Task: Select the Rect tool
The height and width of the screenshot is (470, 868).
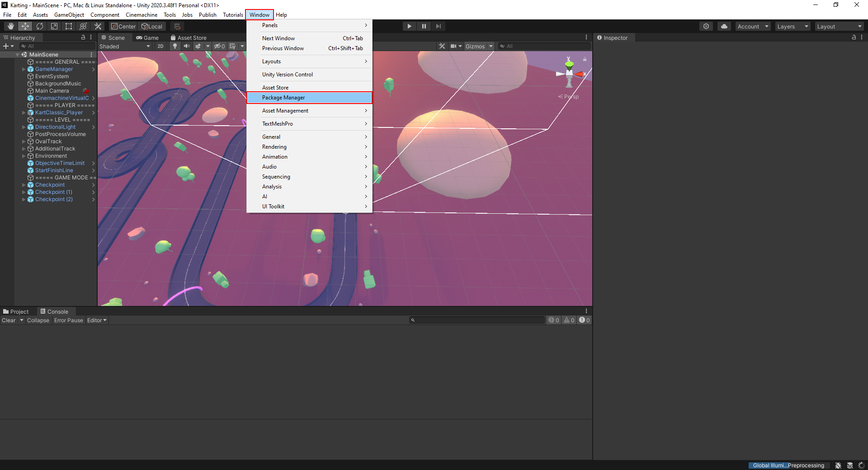Action: click(69, 26)
